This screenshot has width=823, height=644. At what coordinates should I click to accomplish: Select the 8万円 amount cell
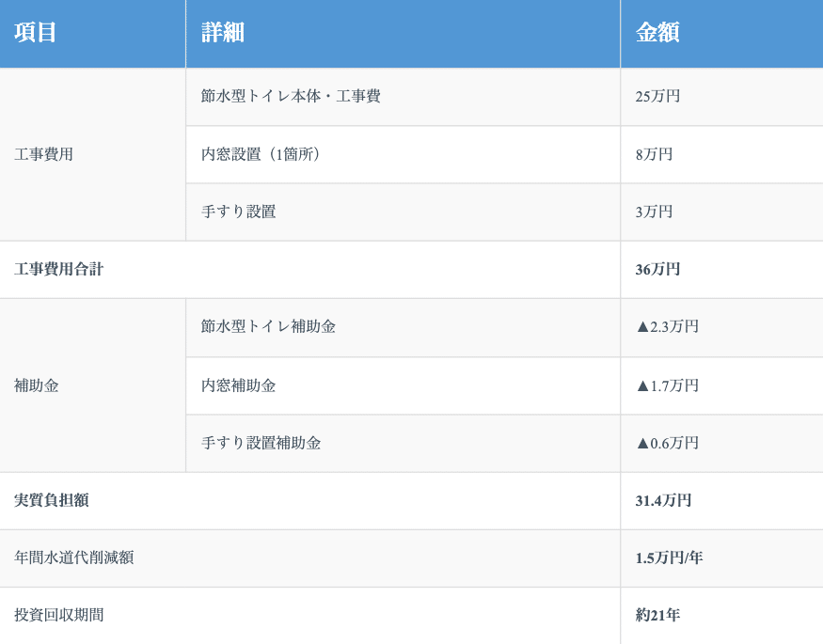pyautogui.click(x=654, y=154)
